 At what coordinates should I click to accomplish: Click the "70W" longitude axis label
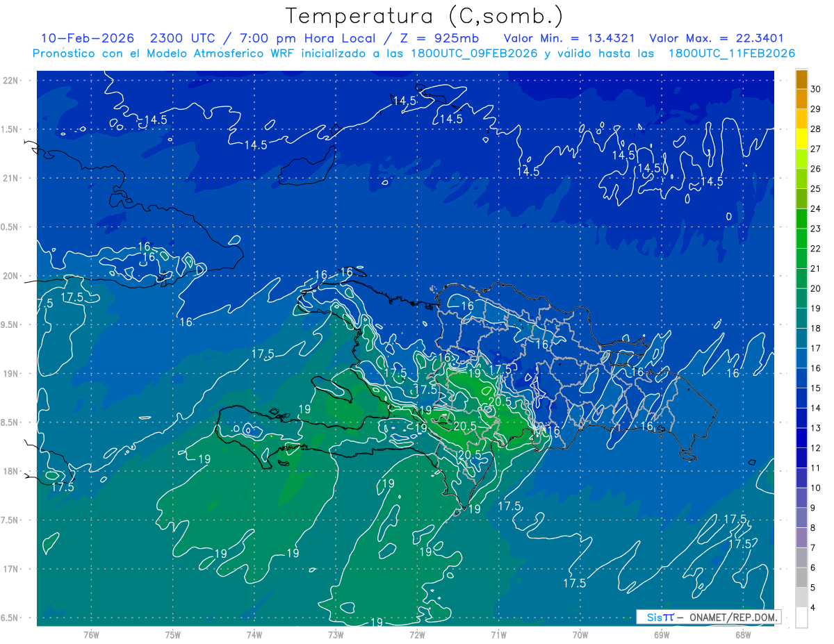(580, 634)
